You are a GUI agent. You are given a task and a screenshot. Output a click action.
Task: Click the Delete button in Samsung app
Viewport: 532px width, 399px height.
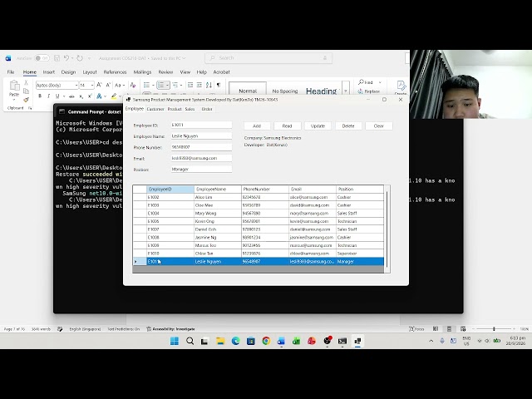[348, 126]
